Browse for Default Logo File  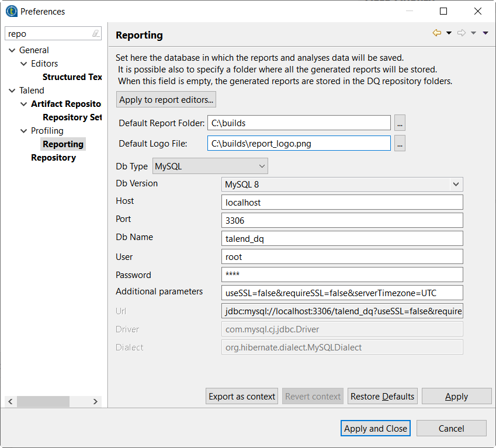(x=400, y=143)
